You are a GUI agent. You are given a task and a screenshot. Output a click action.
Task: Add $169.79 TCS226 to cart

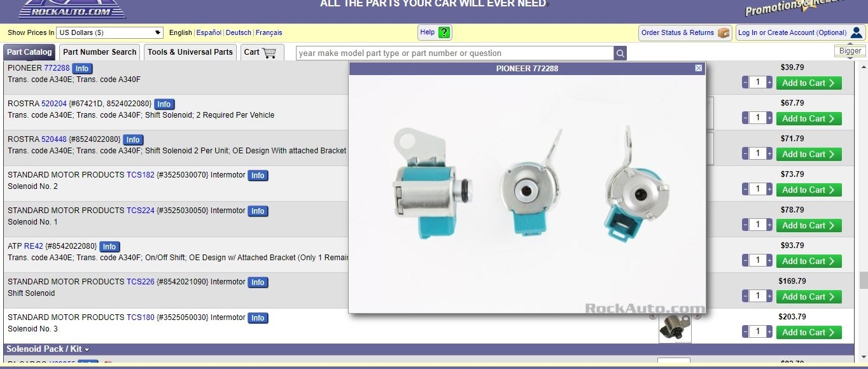coord(809,296)
